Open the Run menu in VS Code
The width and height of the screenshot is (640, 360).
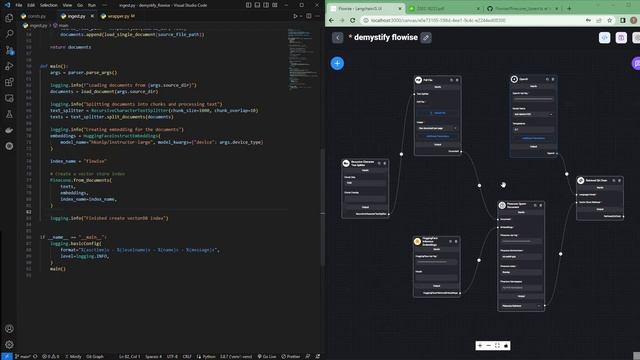tap(92, 5)
